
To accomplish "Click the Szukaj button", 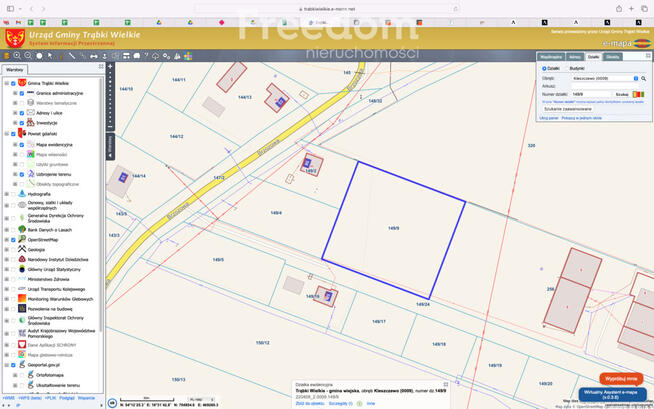I will pos(622,94).
